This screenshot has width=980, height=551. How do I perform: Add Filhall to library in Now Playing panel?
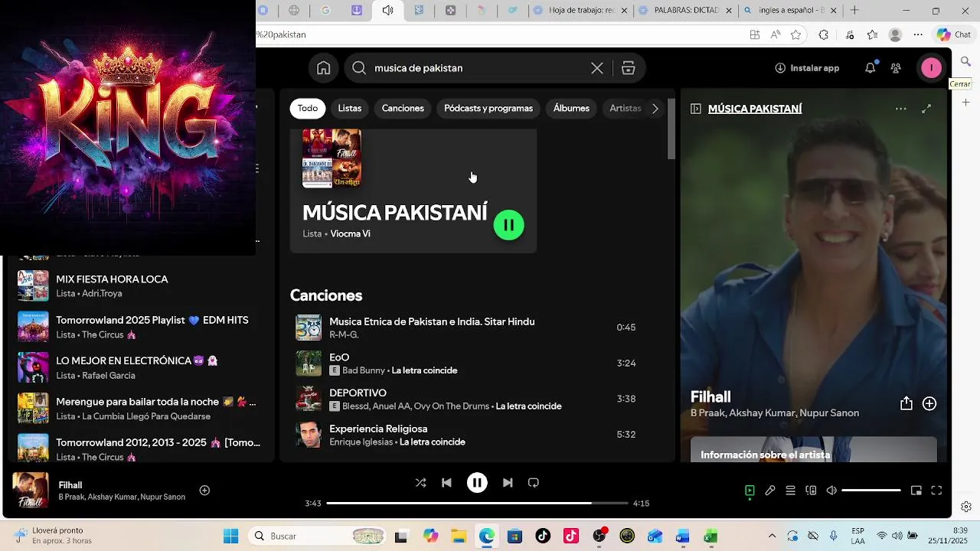(929, 403)
